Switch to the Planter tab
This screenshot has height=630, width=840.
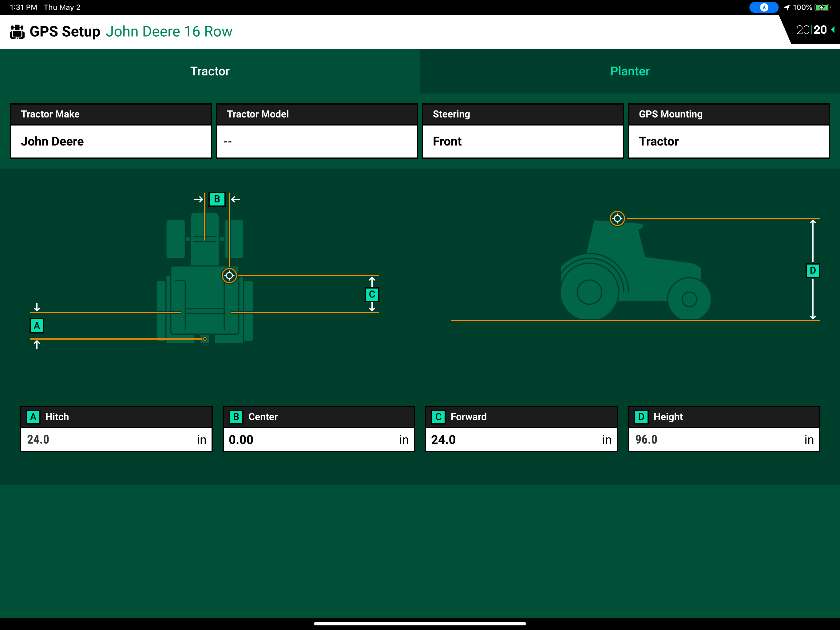tap(630, 71)
